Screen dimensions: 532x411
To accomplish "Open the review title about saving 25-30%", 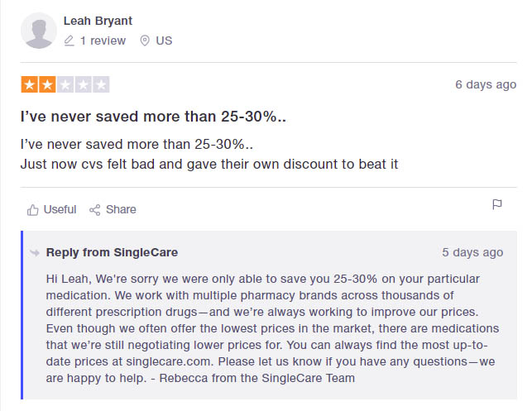I will coord(153,117).
